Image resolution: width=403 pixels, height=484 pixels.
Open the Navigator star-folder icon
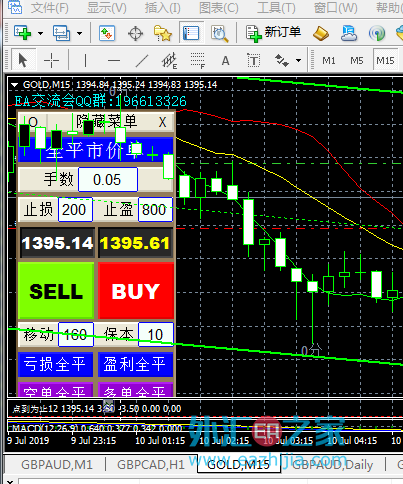pyautogui.click(x=163, y=33)
